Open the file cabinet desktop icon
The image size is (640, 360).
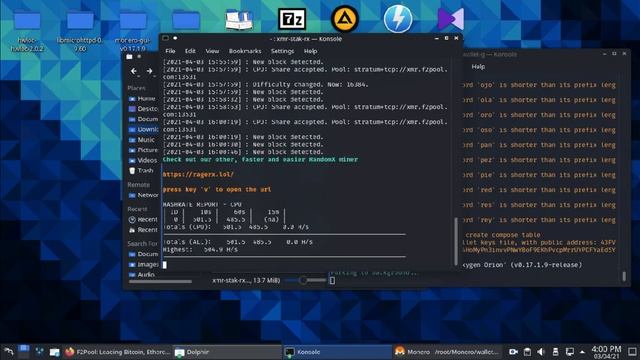click(239, 19)
